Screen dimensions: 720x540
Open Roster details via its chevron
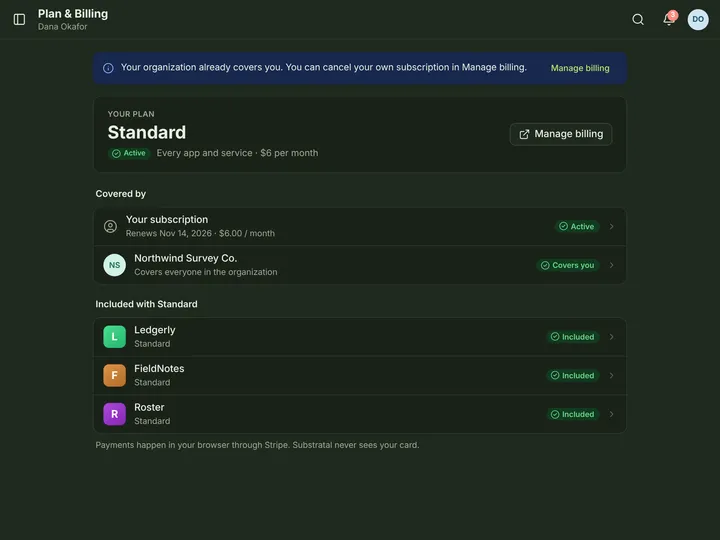[611, 414]
